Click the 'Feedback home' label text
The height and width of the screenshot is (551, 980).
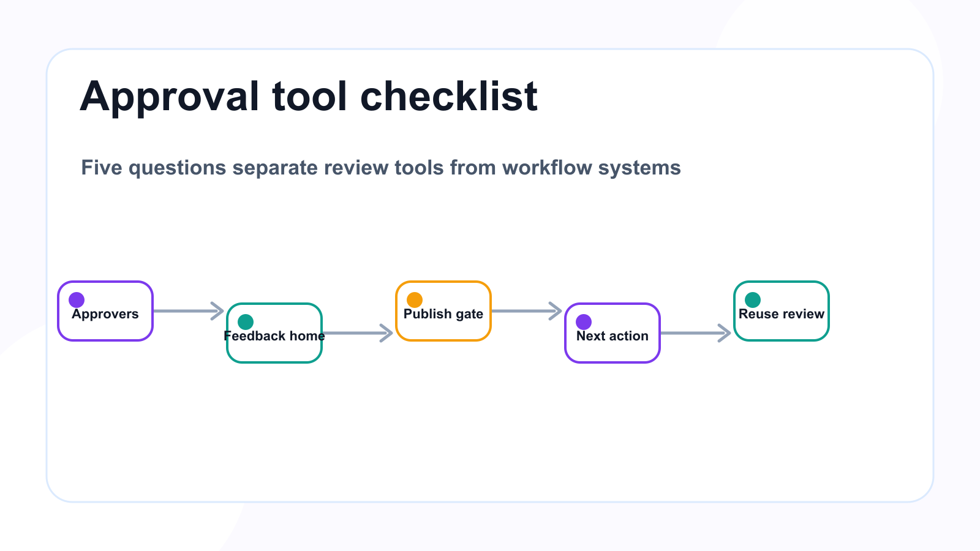coord(274,336)
